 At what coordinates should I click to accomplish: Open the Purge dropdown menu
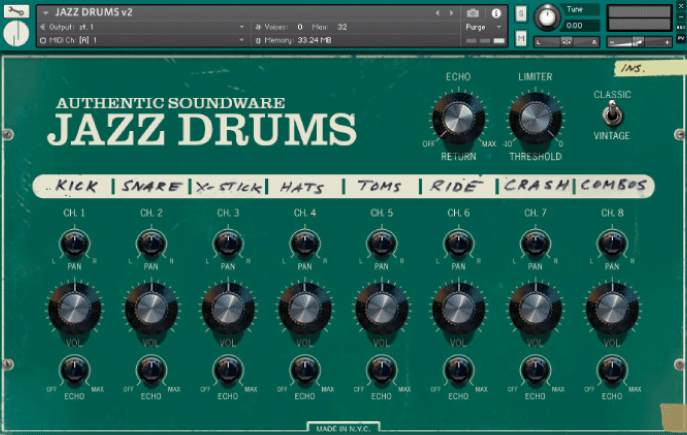point(480,27)
